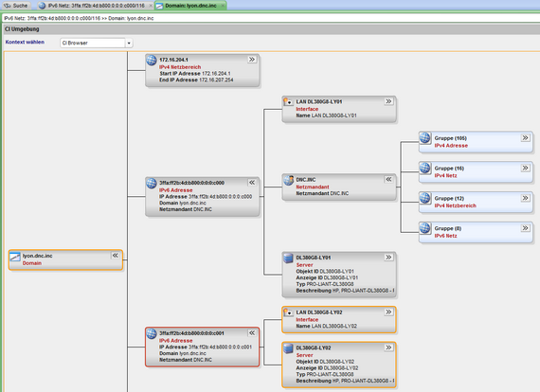
Task: Switch to the Suche tab
Action: point(16,6)
